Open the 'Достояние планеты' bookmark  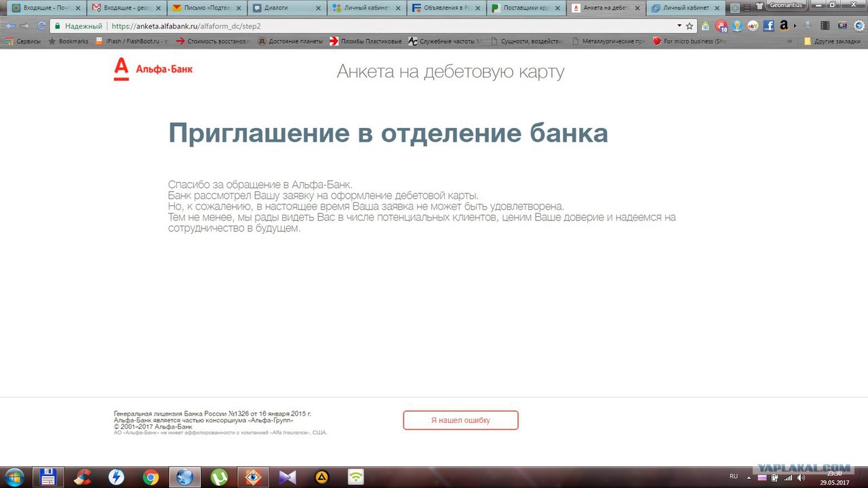click(290, 41)
